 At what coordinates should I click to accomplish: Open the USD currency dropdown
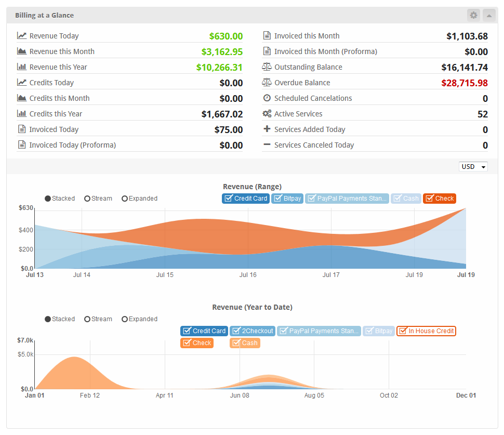(x=473, y=167)
